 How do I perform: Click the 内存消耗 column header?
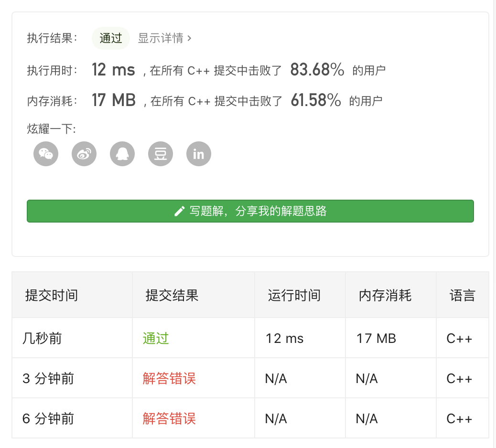click(x=385, y=295)
